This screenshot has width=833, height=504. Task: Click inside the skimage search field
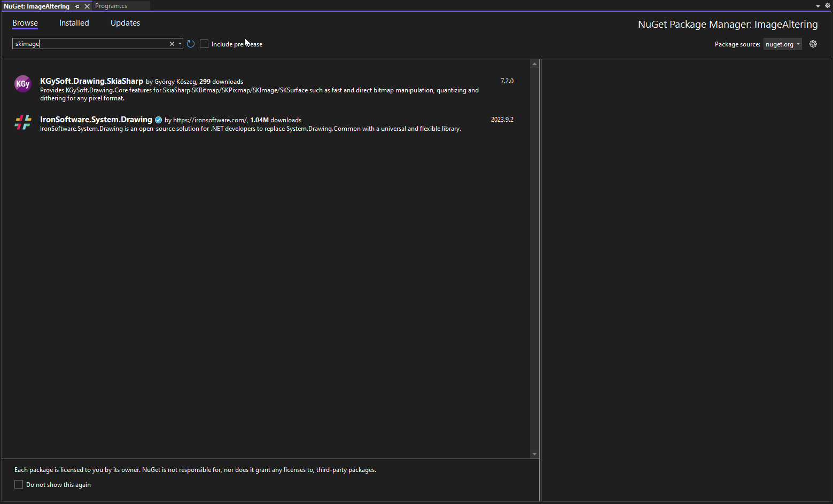point(90,44)
